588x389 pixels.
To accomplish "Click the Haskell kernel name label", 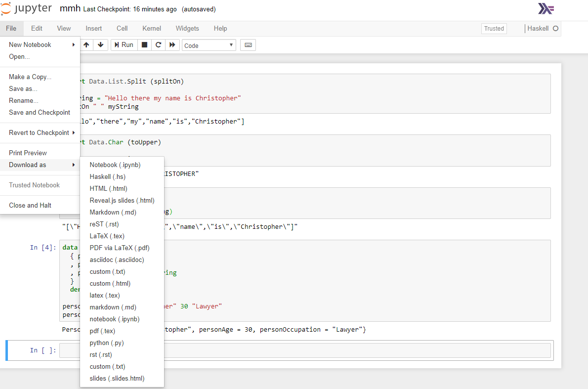I will tap(538, 29).
